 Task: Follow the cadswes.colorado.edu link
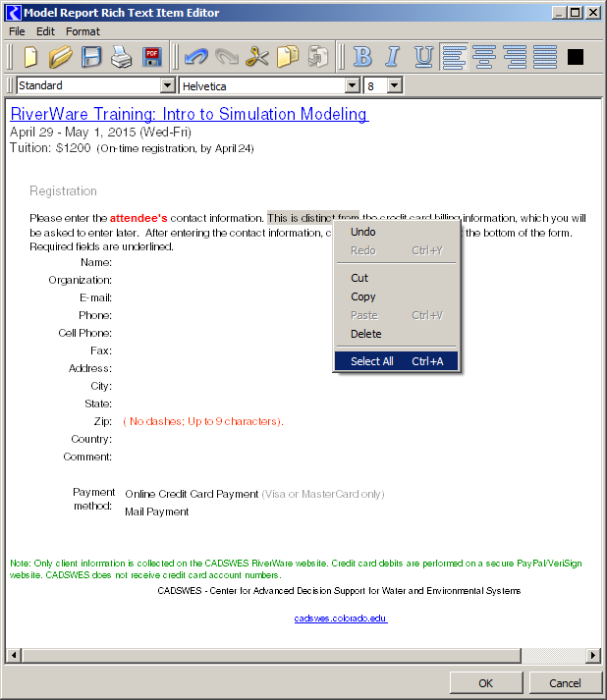(x=341, y=619)
